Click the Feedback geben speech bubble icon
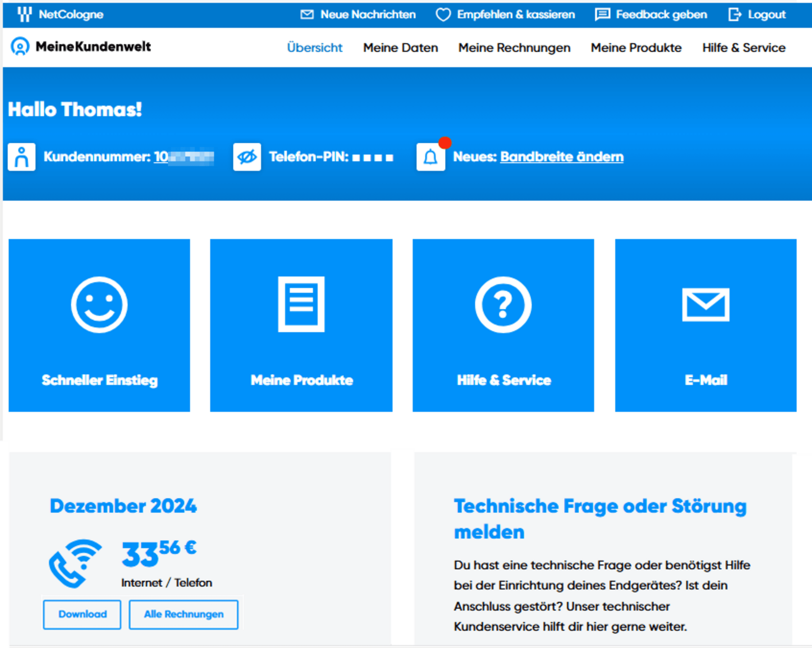The height and width of the screenshot is (648, 812). [602, 15]
